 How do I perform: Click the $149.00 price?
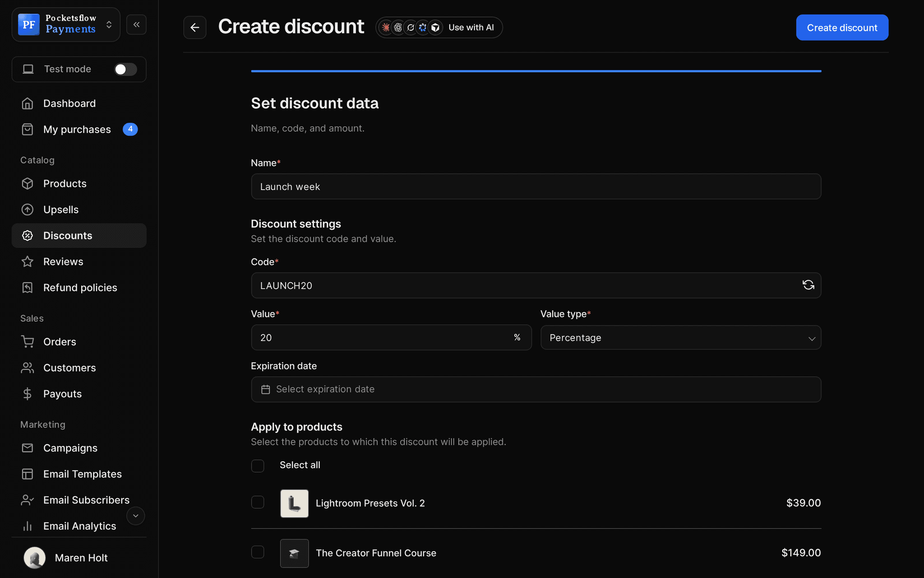tap(801, 553)
